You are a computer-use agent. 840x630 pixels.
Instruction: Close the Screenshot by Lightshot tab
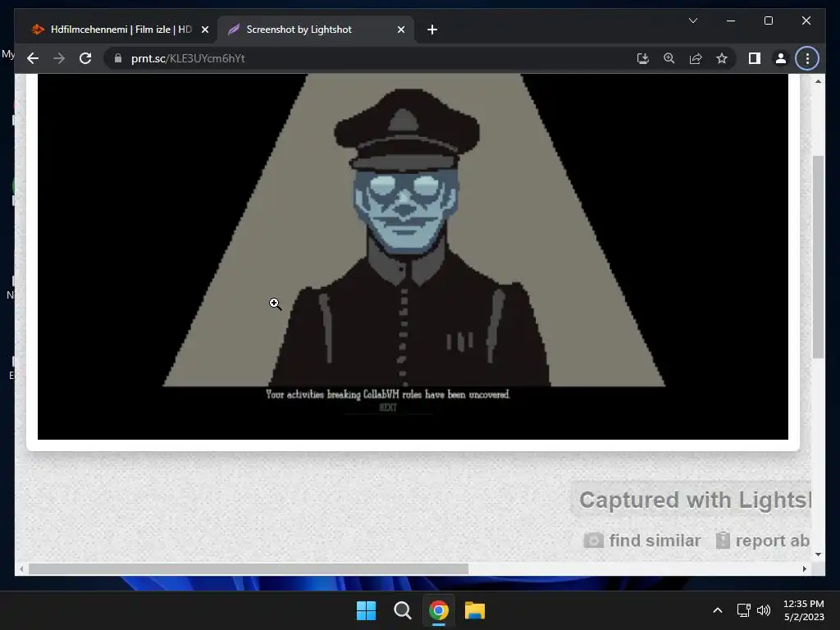point(400,30)
